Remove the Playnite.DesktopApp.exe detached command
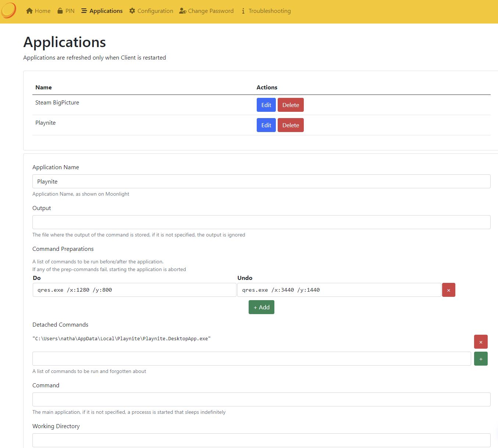 pos(481,342)
